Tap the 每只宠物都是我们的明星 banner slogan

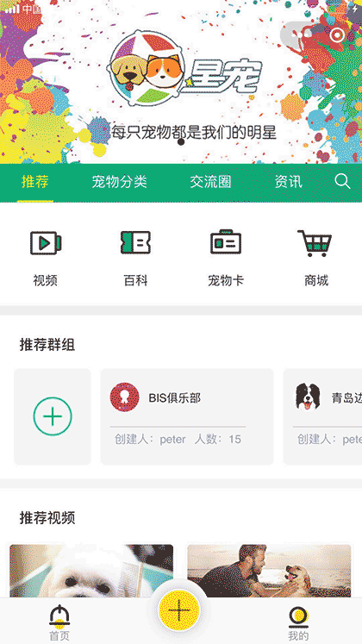click(x=194, y=132)
